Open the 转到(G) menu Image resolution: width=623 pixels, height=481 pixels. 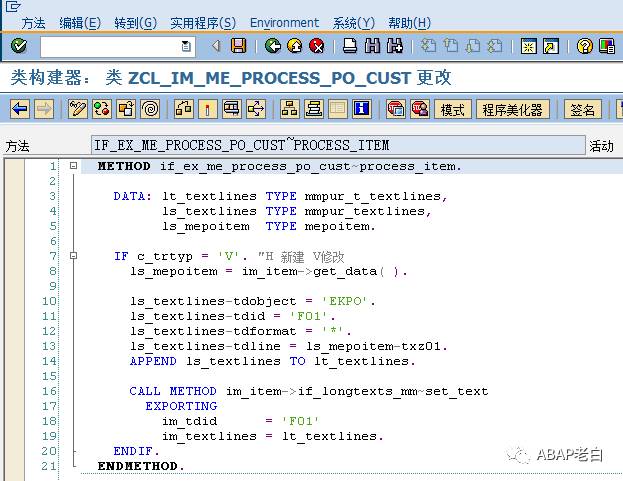[135, 23]
